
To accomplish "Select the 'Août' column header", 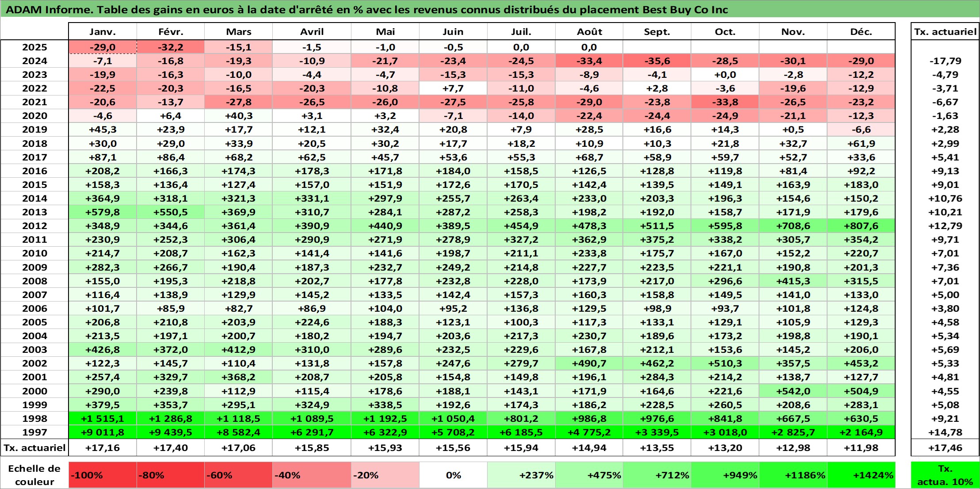I will (589, 31).
